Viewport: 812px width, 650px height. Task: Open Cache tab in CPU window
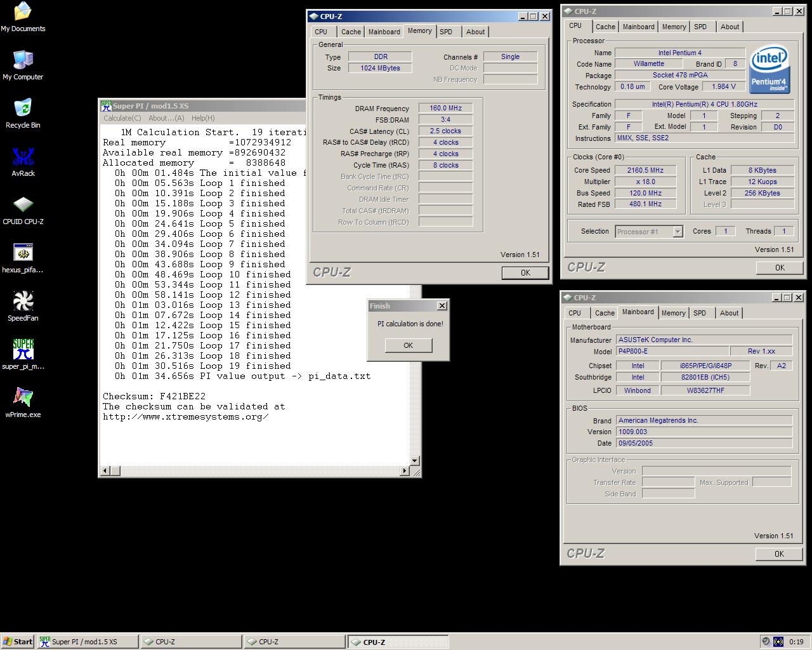tap(605, 27)
